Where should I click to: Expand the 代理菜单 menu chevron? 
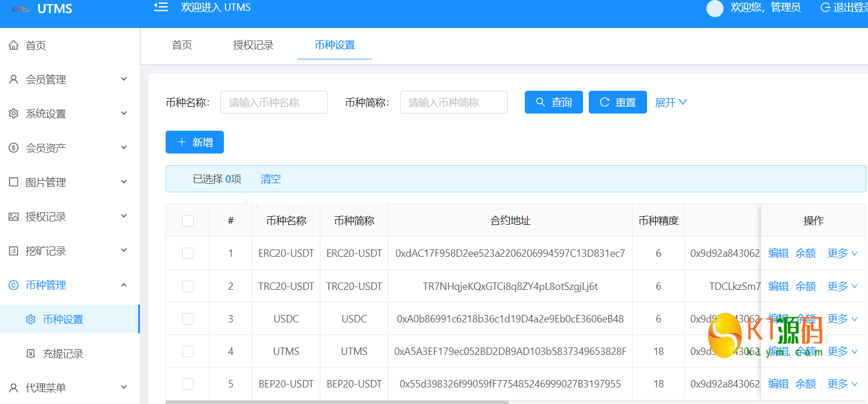[x=124, y=387]
